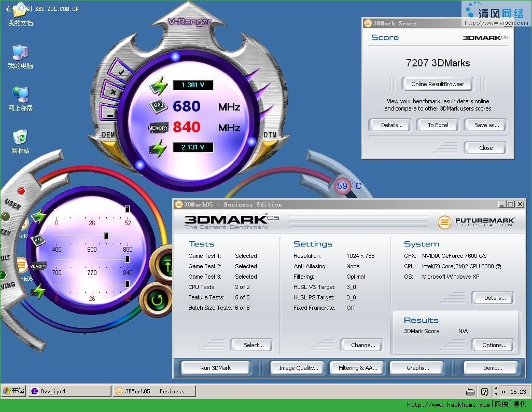Viewport: 532px width, 412px height.
Task: Click the V-Ranger checkmark apply icon
Action: 119,71
